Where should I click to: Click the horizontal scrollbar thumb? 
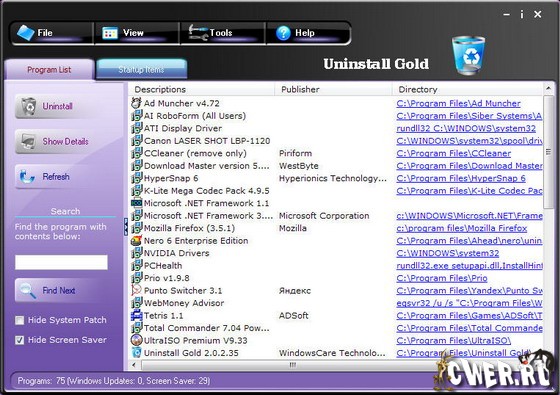pos(293,365)
